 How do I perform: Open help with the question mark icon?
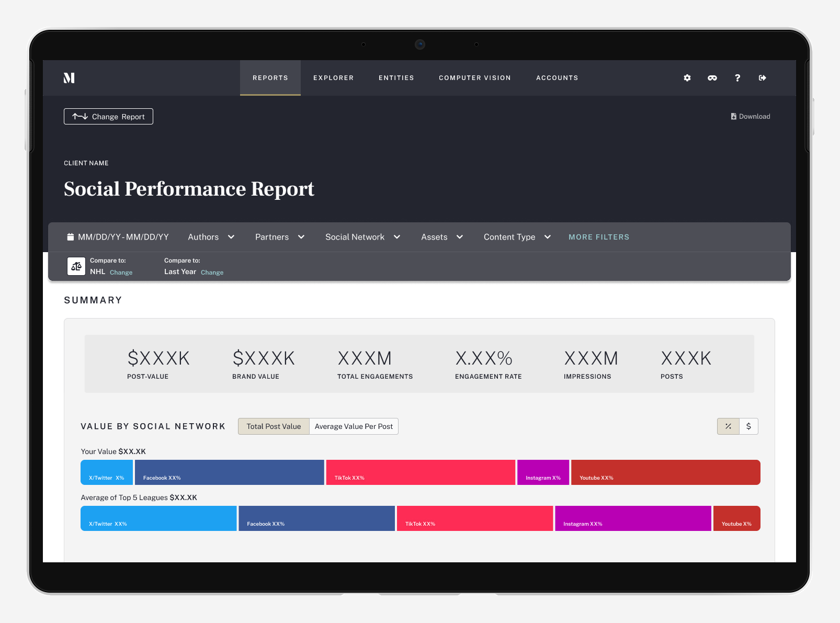click(737, 78)
